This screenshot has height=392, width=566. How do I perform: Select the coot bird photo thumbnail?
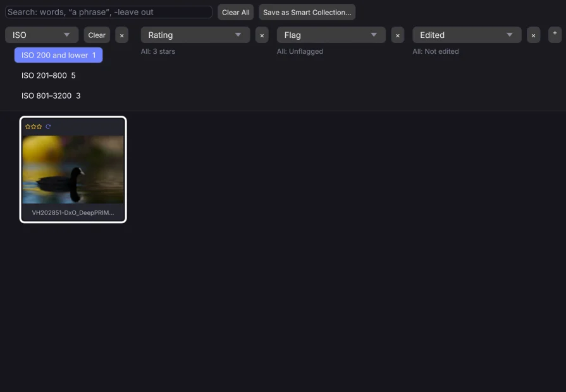[73, 169]
